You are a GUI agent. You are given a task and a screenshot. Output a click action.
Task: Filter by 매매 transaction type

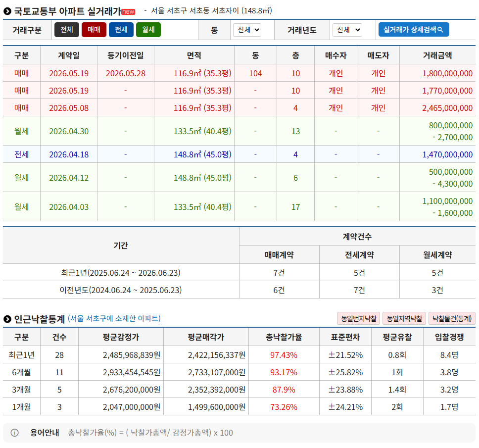pos(94,30)
